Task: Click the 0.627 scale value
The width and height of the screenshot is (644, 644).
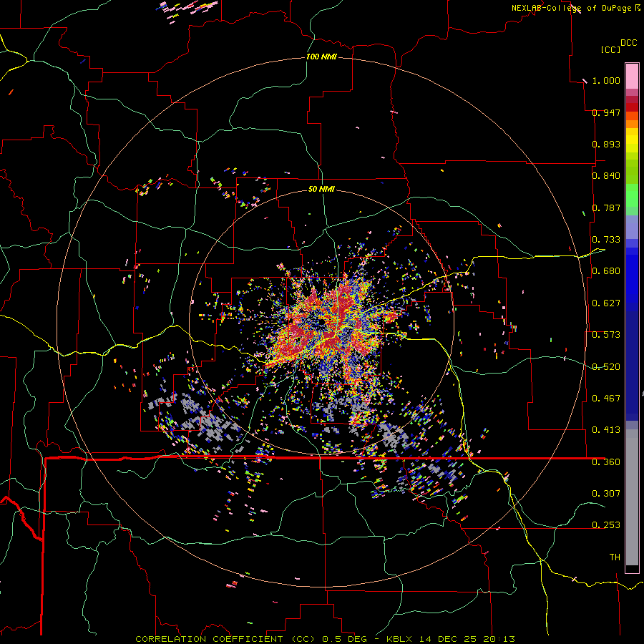Action: coord(606,303)
